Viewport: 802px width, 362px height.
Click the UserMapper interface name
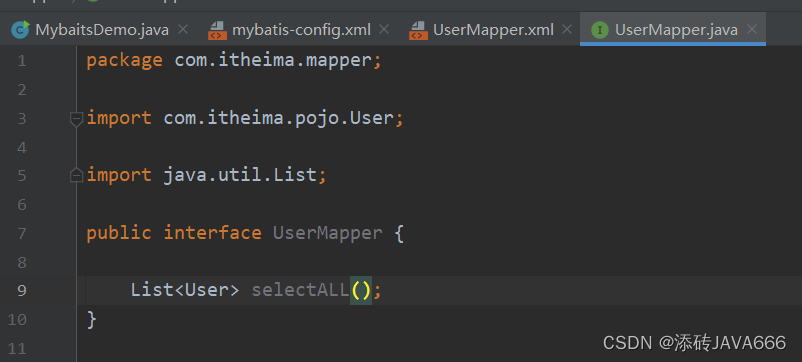pyautogui.click(x=327, y=233)
